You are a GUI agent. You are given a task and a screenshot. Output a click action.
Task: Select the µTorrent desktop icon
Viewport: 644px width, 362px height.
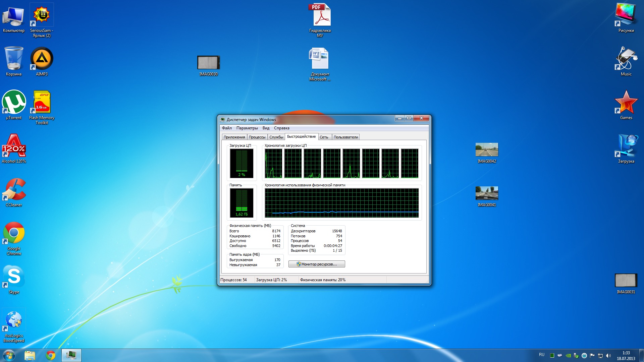[x=13, y=105]
